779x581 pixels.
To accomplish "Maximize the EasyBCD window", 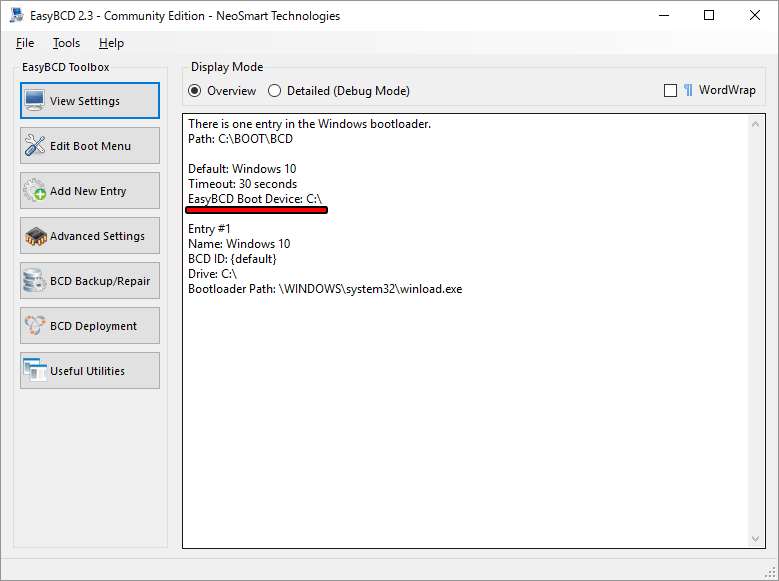I will [709, 15].
